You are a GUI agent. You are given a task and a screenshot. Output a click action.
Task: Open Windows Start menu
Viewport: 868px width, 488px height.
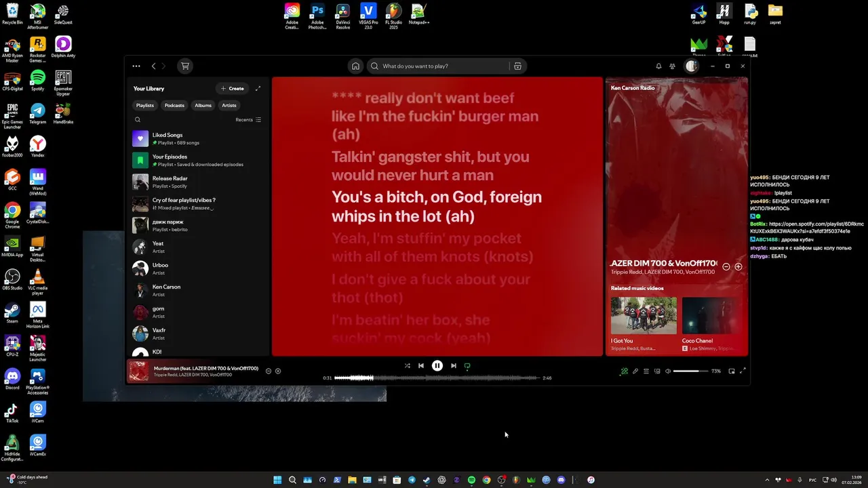(277, 480)
